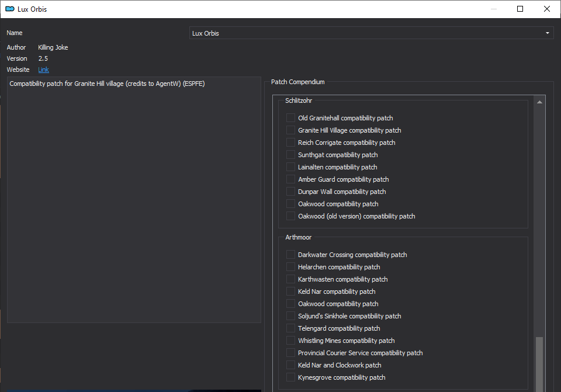561x392 pixels.
Task: Maximize the Lux Orbis window
Action: tap(520, 9)
